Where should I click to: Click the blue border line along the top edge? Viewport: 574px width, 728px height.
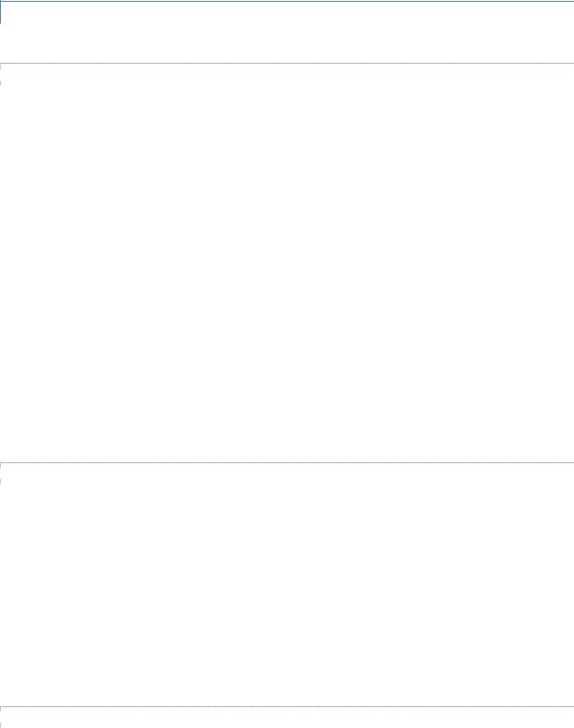pos(182,1)
